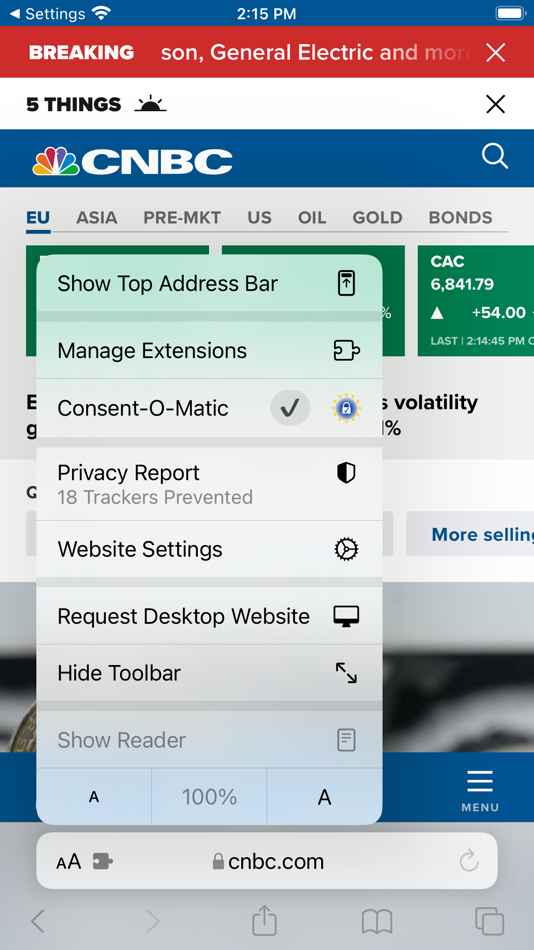Open the 5 THINGS link
The image size is (534, 950).
96,104
